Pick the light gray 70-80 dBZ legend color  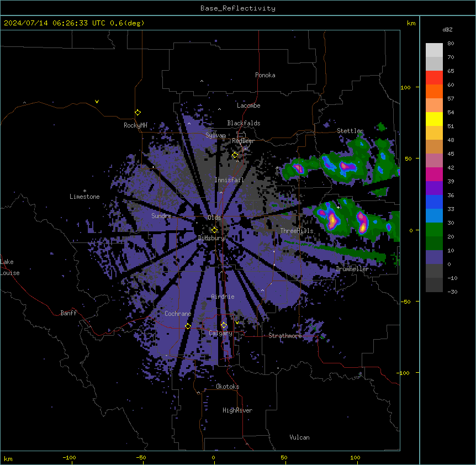[434, 50]
